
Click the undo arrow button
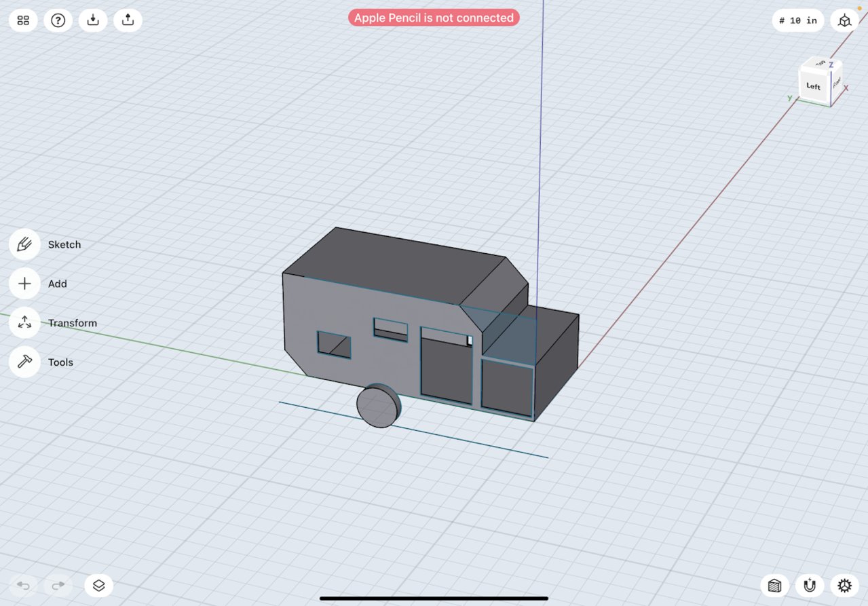[23, 585]
